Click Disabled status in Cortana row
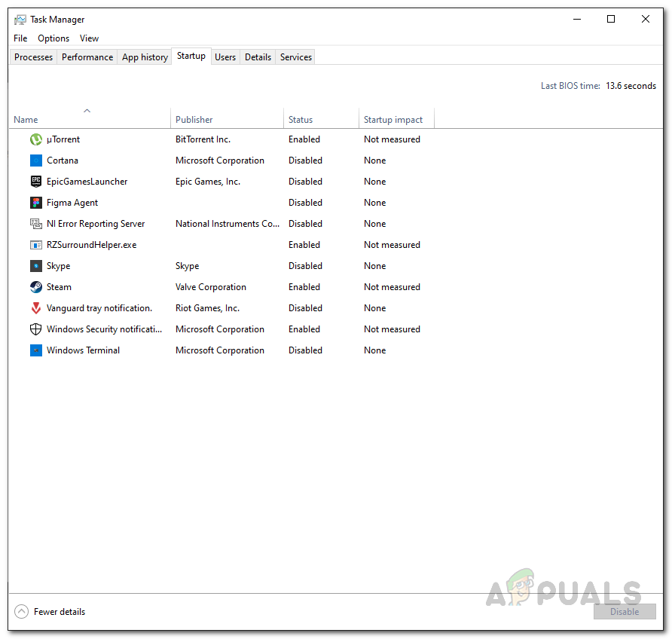672x639 pixels. click(x=305, y=161)
